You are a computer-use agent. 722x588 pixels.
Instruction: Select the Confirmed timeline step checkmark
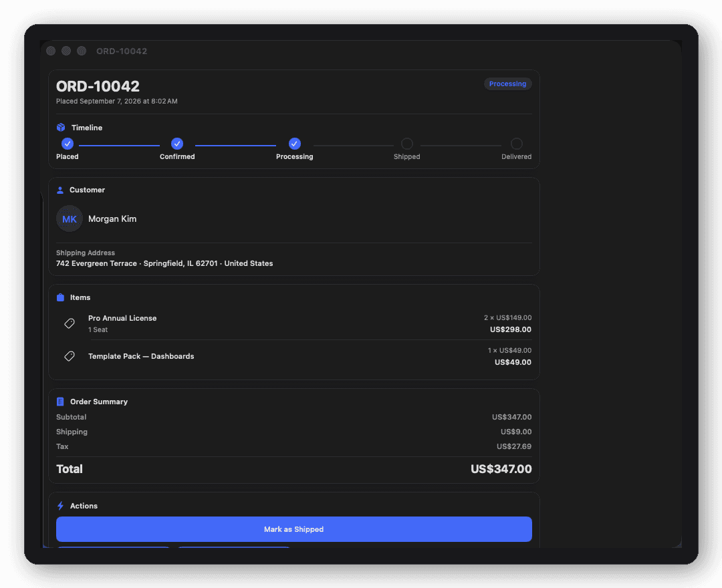[177, 144]
